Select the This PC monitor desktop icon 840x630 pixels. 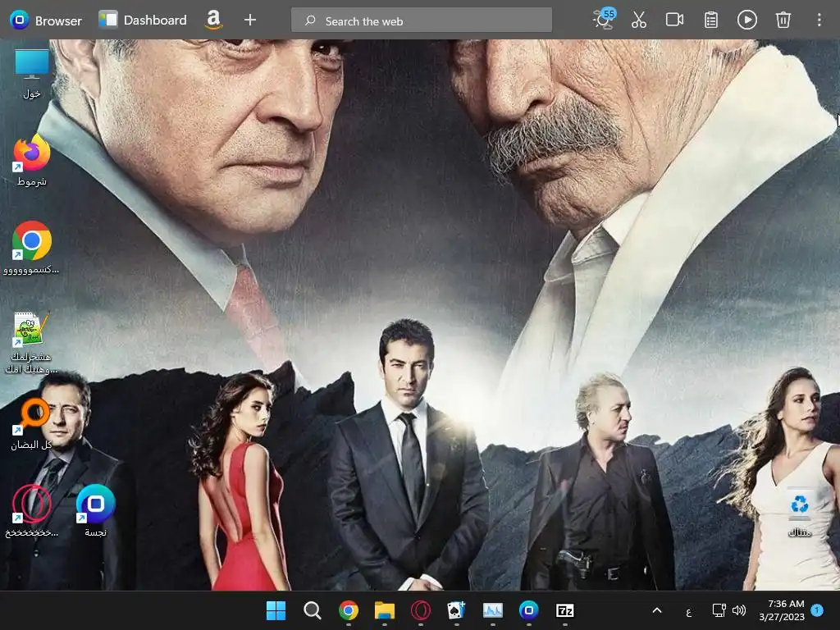tap(32, 74)
